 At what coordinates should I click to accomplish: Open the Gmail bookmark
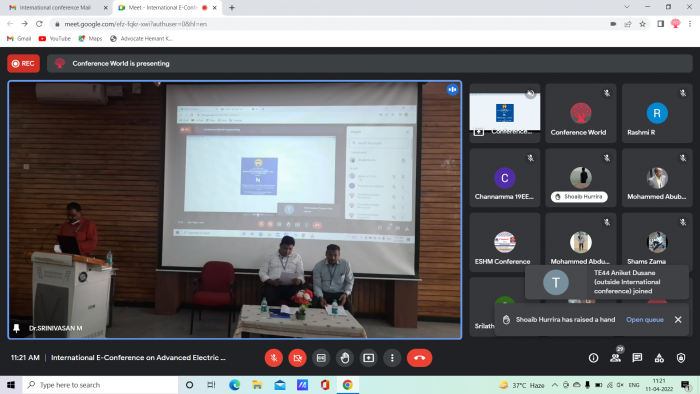point(19,39)
